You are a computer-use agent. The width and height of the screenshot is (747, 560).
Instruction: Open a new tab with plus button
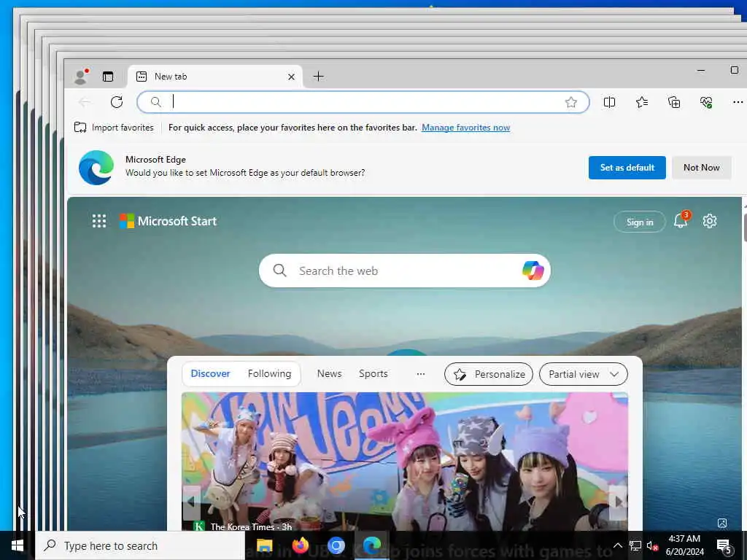pos(318,76)
